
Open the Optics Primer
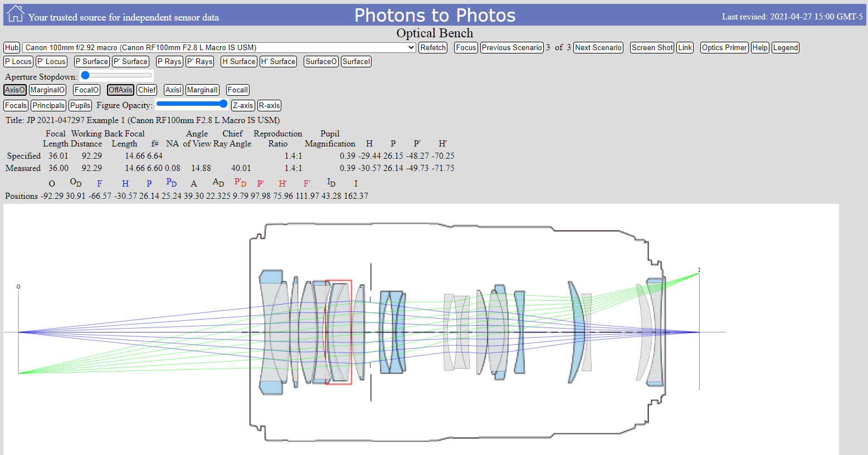724,48
